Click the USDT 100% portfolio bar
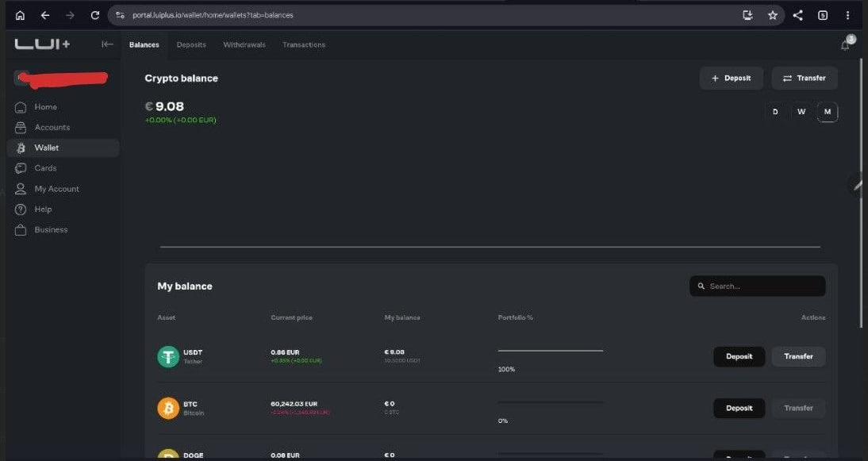Image resolution: width=868 pixels, height=461 pixels. click(551, 351)
